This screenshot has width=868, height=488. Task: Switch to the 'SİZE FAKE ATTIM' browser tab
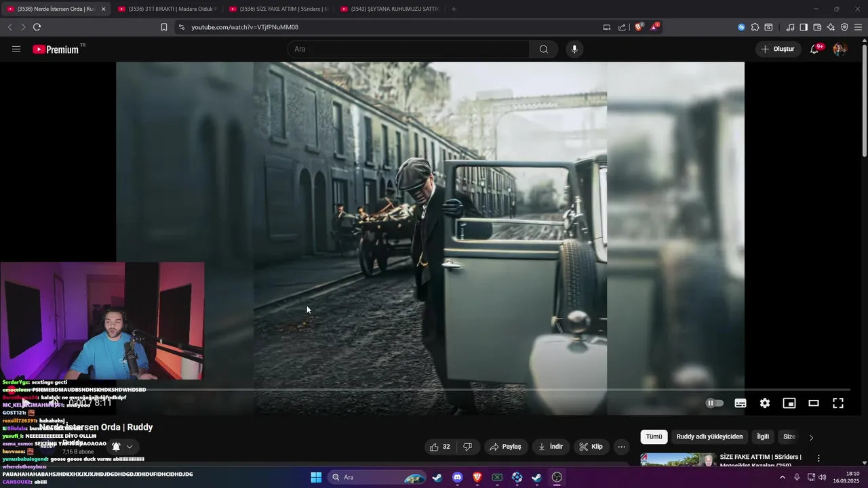(x=279, y=9)
